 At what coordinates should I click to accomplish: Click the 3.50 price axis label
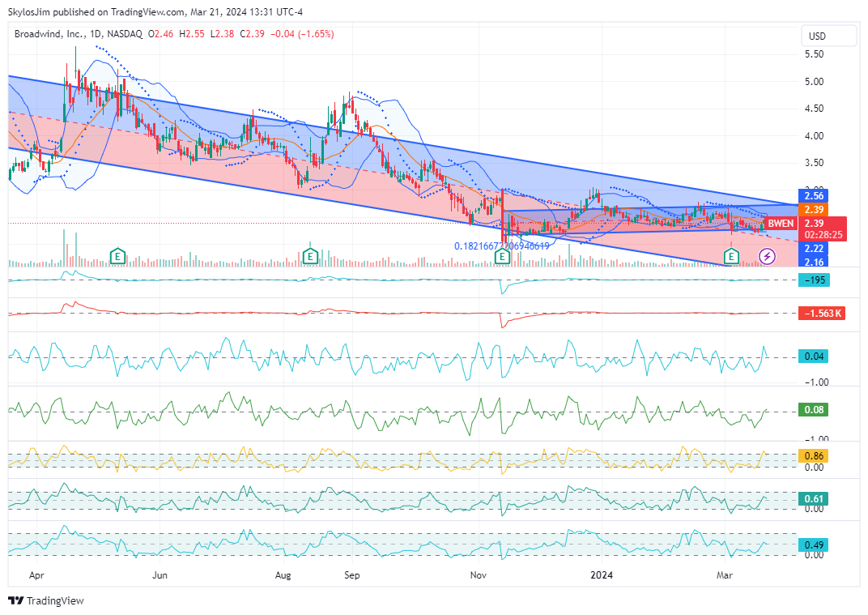(x=814, y=163)
